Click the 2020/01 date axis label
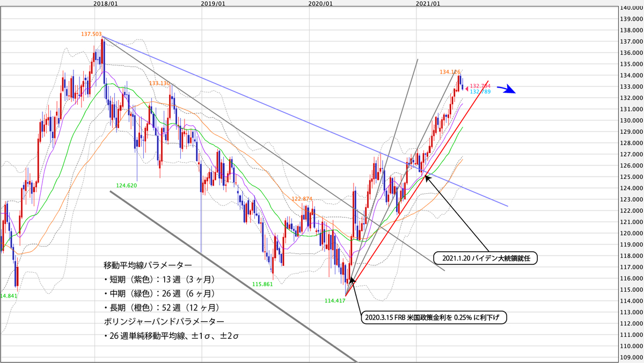This screenshot has width=644, height=363. click(321, 3)
